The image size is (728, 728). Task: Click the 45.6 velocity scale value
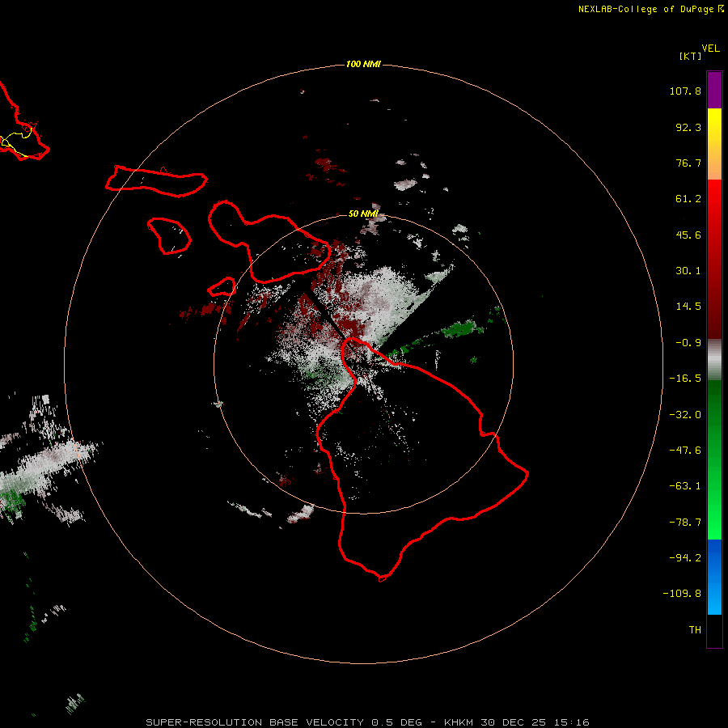point(688,235)
